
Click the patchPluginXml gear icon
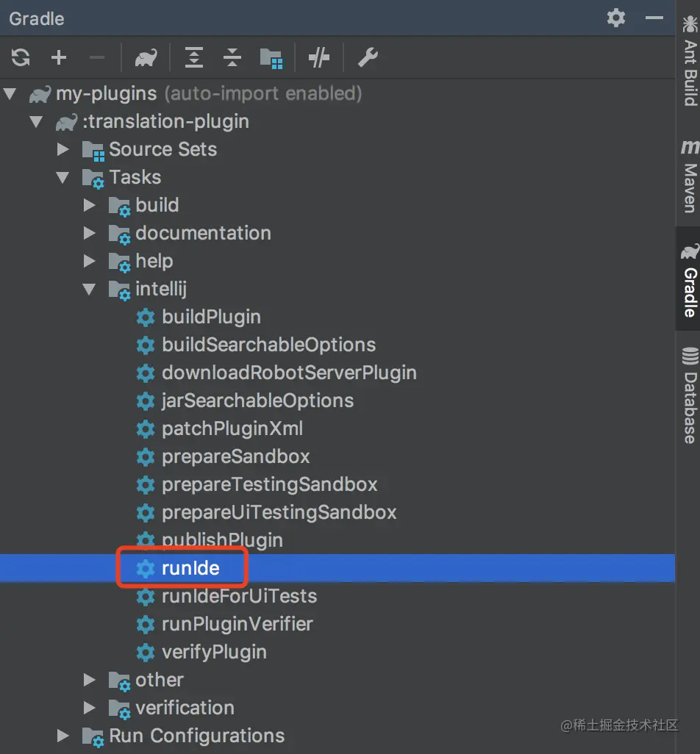click(x=146, y=429)
